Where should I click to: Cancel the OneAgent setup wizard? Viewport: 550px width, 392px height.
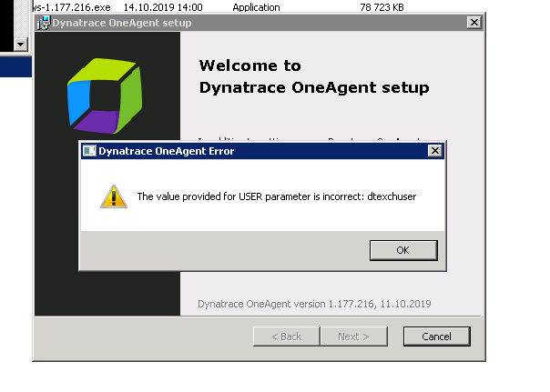437,337
